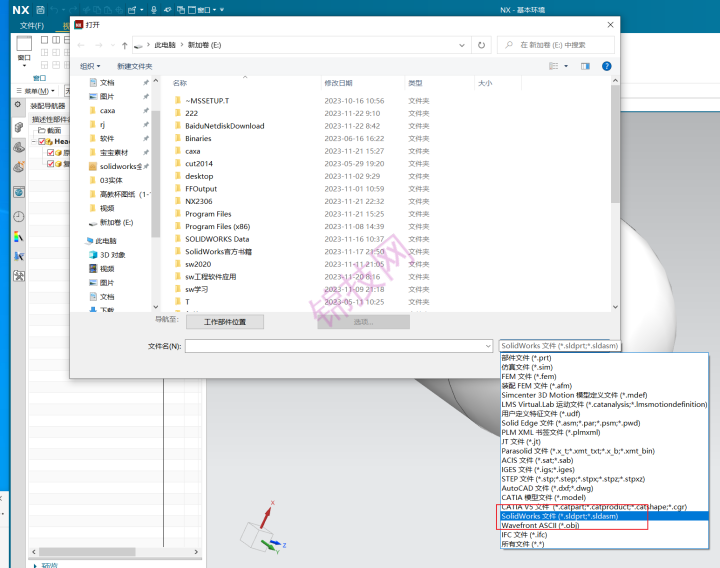Click the Up folder arrow in Open dialog
Viewport: 720px width, 568px height.
pyautogui.click(x=124, y=45)
